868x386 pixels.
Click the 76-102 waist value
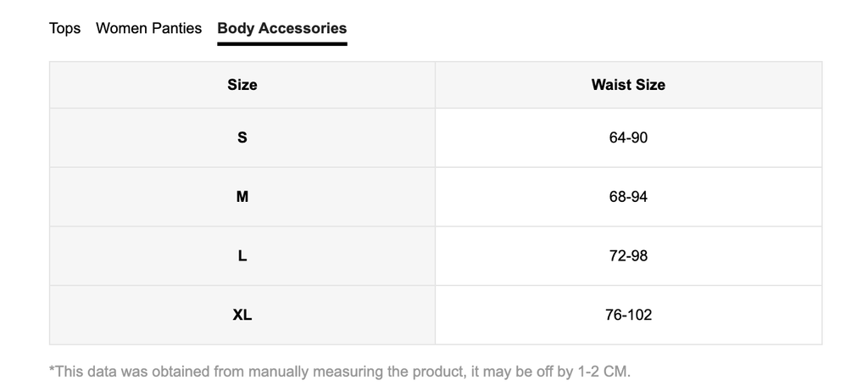pyautogui.click(x=628, y=315)
